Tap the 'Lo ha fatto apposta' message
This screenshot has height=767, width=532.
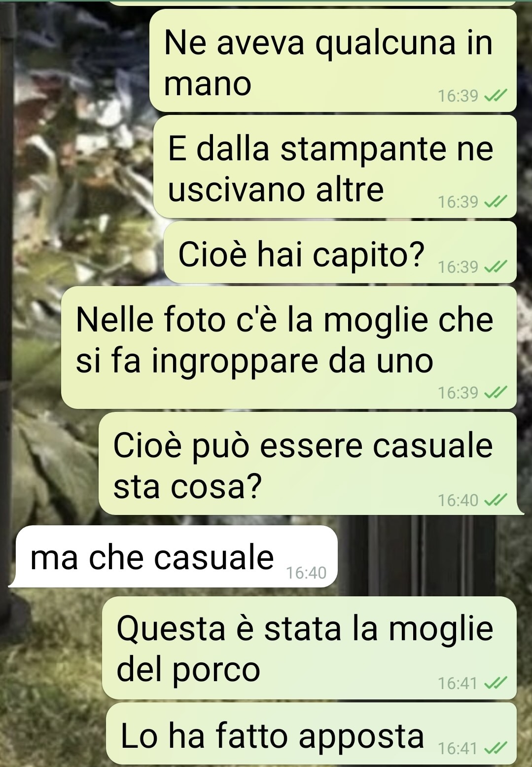(311, 733)
